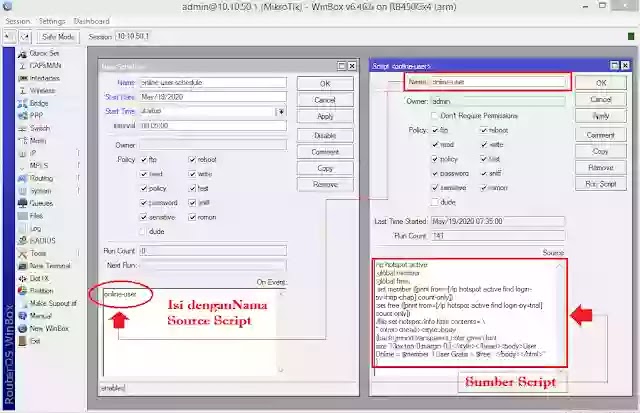Image resolution: width=640 pixels, height=413 pixels.
Task: Click Copy in Script window
Action: click(x=600, y=151)
